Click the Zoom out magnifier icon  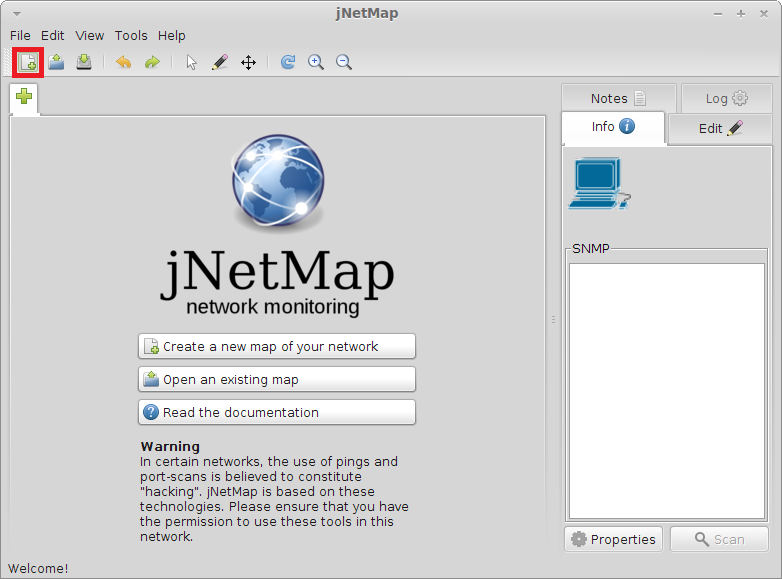(344, 62)
